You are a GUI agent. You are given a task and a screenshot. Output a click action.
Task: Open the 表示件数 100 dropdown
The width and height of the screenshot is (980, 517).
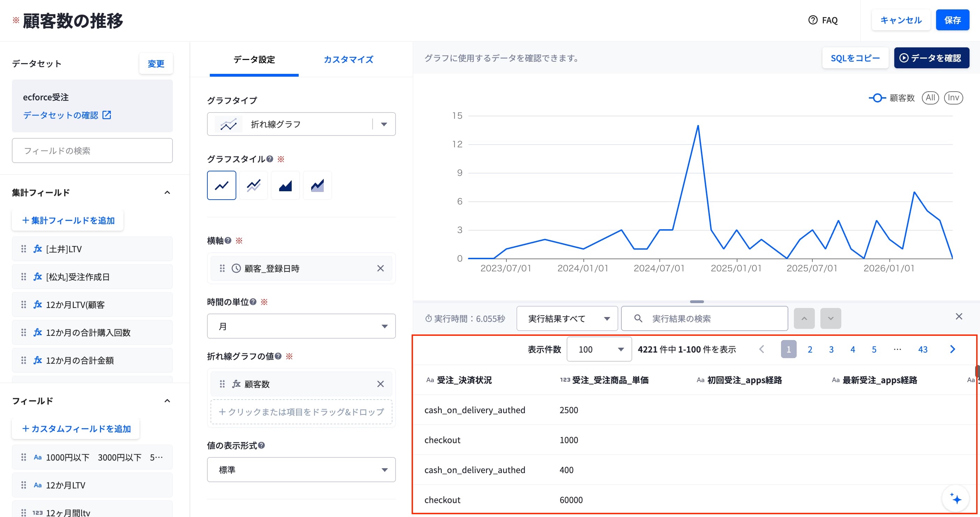pos(599,349)
